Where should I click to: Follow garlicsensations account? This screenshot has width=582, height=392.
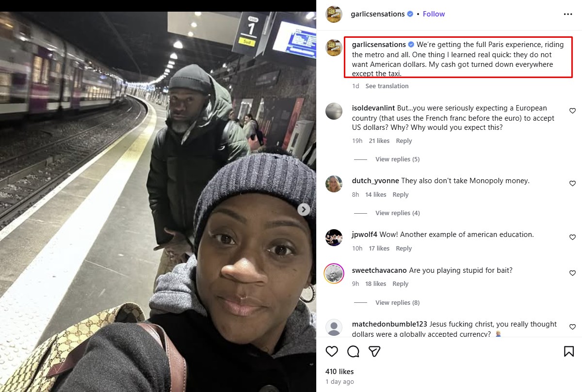click(434, 14)
